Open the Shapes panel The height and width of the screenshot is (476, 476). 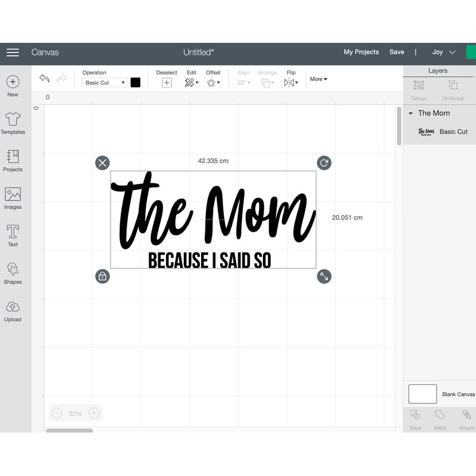tap(12, 270)
